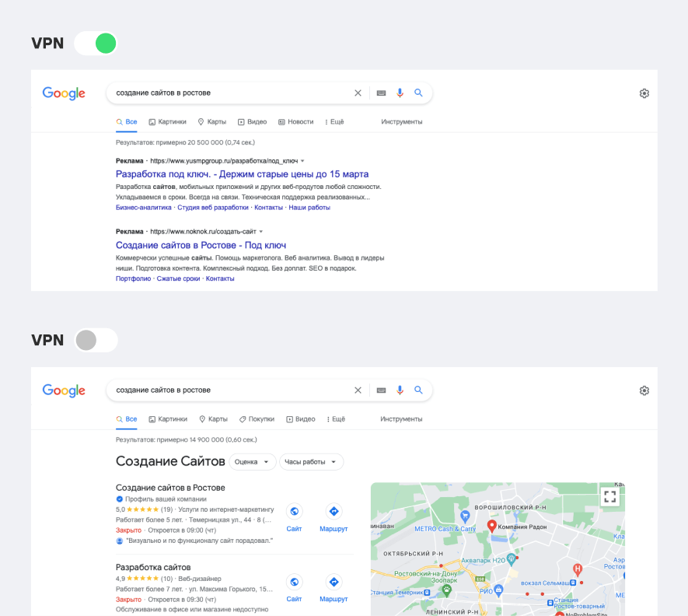Click Компания Радон red map pin
Screen dimensions: 688x616
click(x=492, y=526)
